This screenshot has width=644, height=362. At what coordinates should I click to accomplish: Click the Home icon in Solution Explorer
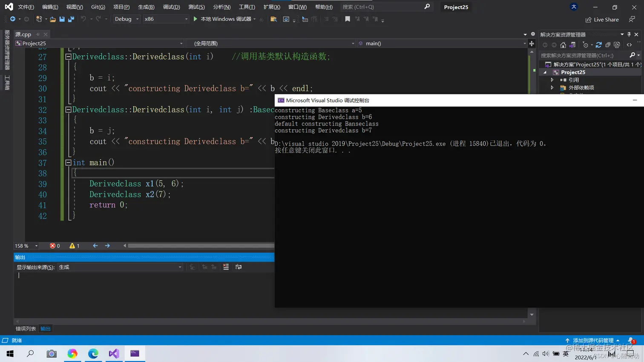[563, 45]
